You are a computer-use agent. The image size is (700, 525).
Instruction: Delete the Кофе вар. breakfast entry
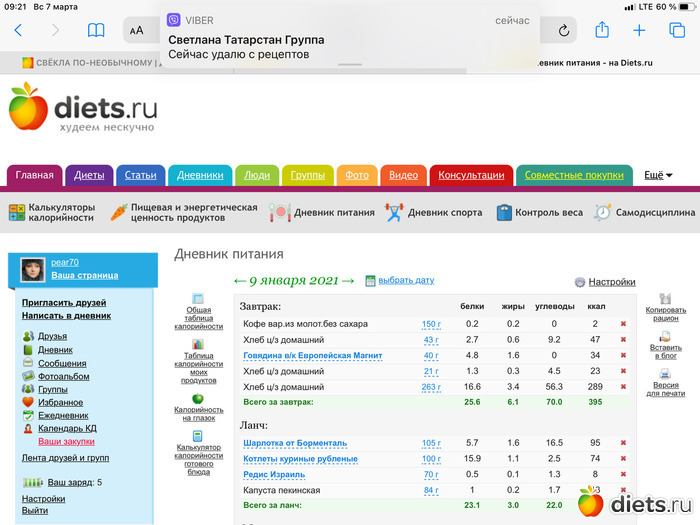click(623, 324)
